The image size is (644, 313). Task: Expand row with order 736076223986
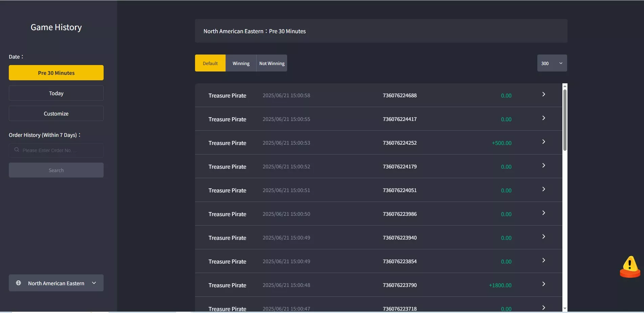pos(543,213)
